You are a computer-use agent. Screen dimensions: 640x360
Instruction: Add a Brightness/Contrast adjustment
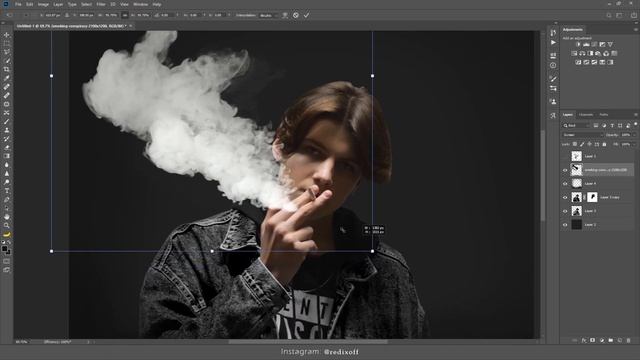click(578, 44)
